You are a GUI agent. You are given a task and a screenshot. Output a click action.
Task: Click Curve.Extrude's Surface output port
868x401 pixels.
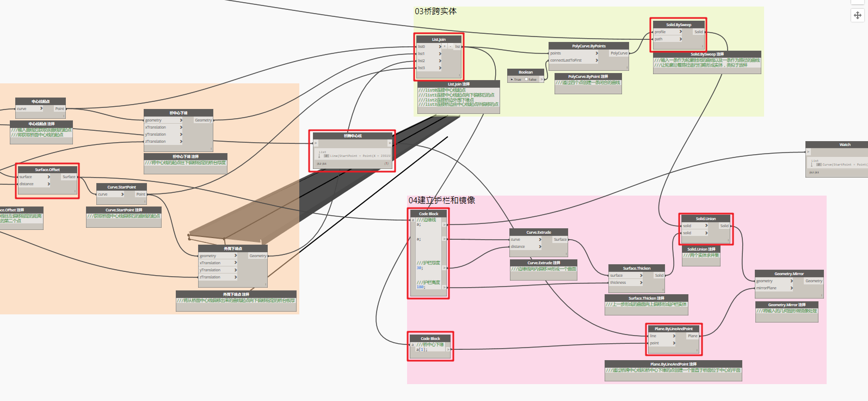[560, 240]
